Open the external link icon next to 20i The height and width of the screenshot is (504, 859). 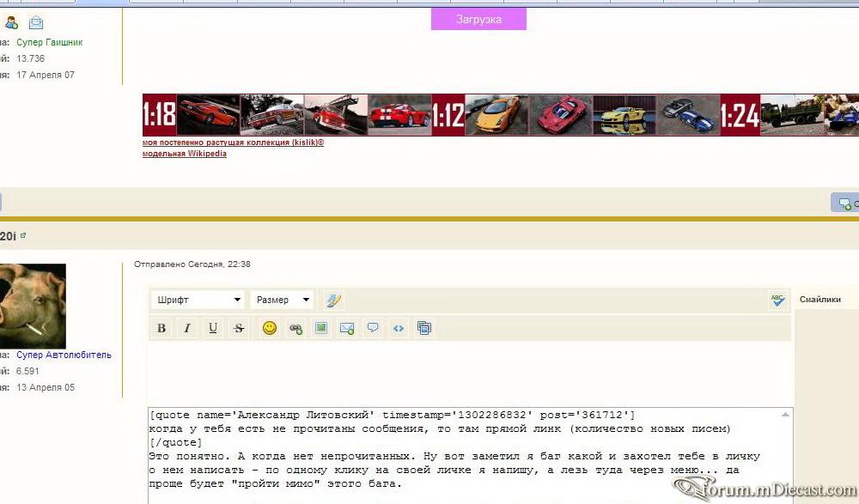[23, 235]
